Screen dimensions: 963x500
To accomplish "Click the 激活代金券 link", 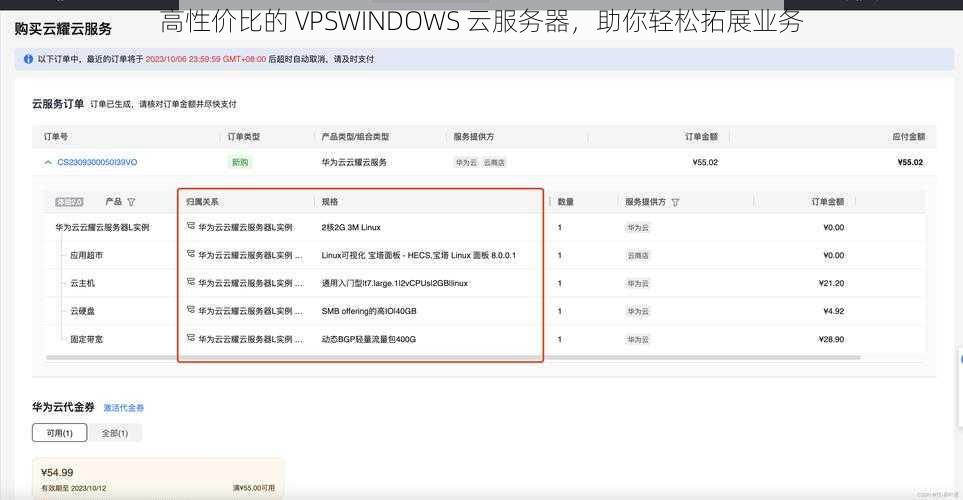I will click(x=123, y=408).
